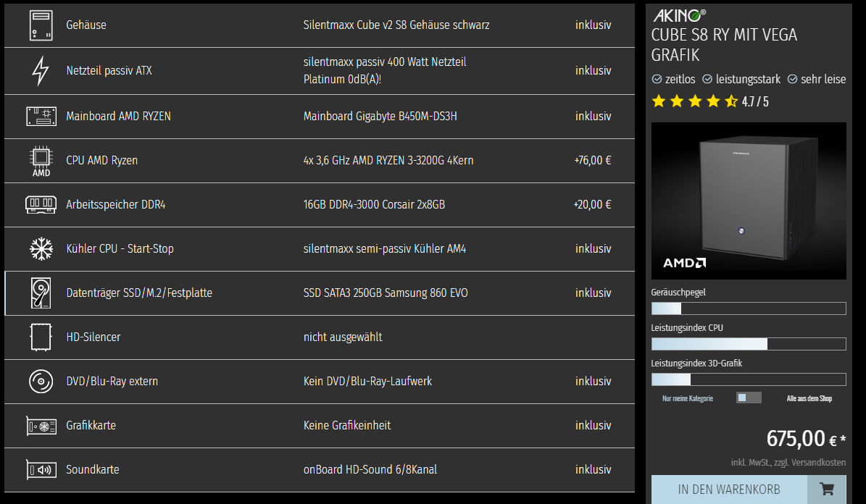This screenshot has height=504, width=866.
Task: Click the 675,00 € price
Action: click(x=806, y=439)
